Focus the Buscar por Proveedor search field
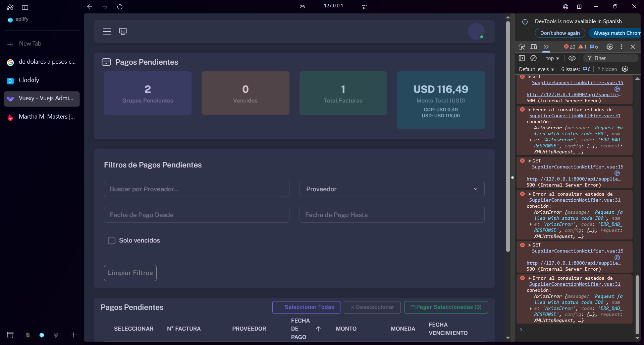Viewport: 644px width, 345px height. pyautogui.click(x=197, y=189)
